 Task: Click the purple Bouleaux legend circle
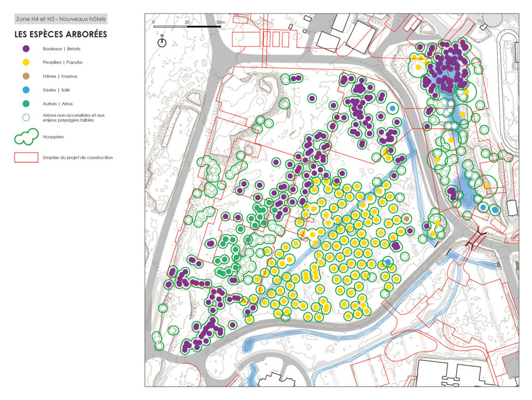click(x=26, y=49)
